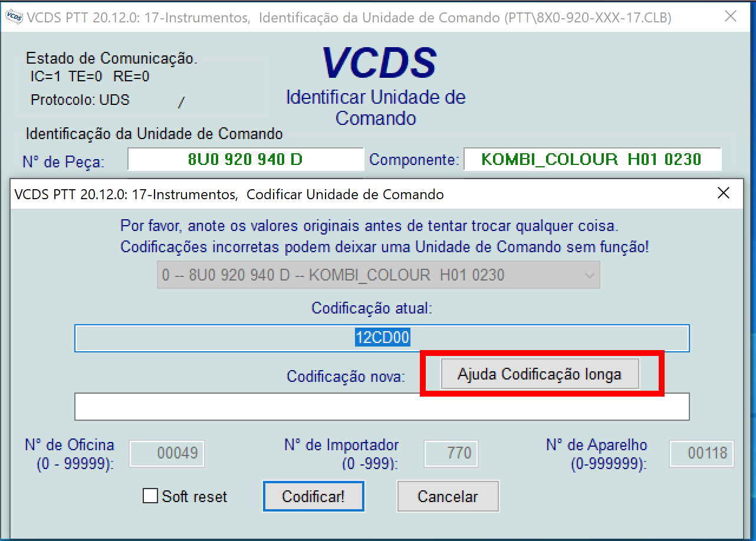756x541 pixels.
Task: Click into the Codificação nova input field
Action: 382,407
